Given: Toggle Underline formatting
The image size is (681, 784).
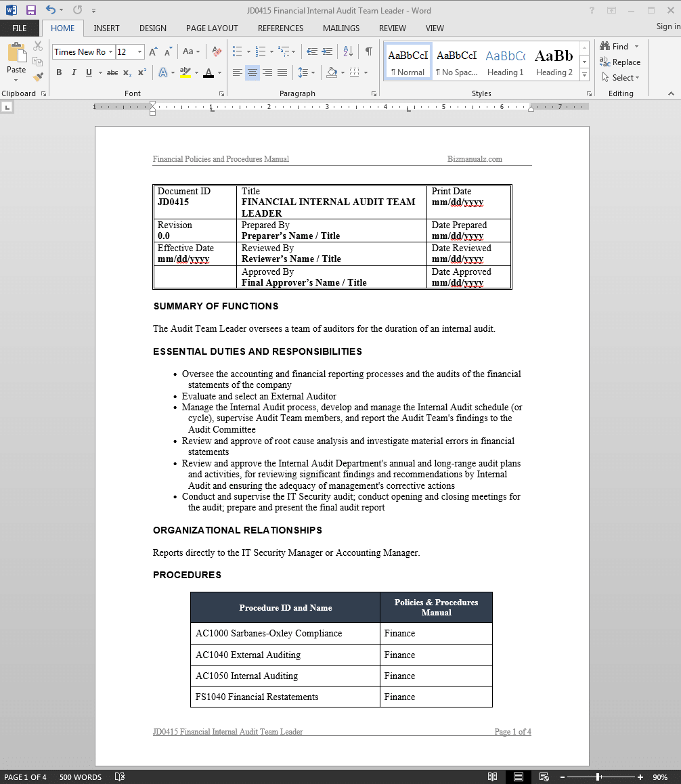Looking at the screenshot, I should coord(89,72).
